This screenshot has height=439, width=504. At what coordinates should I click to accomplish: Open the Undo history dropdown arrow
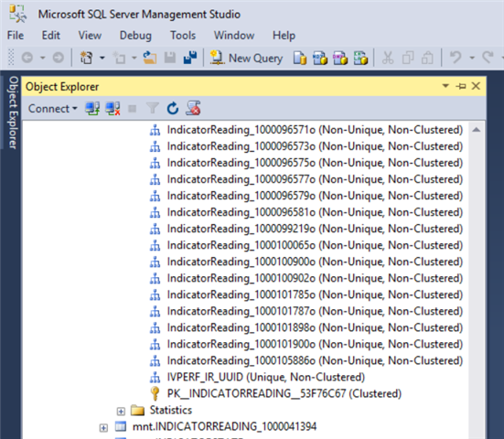click(472, 58)
